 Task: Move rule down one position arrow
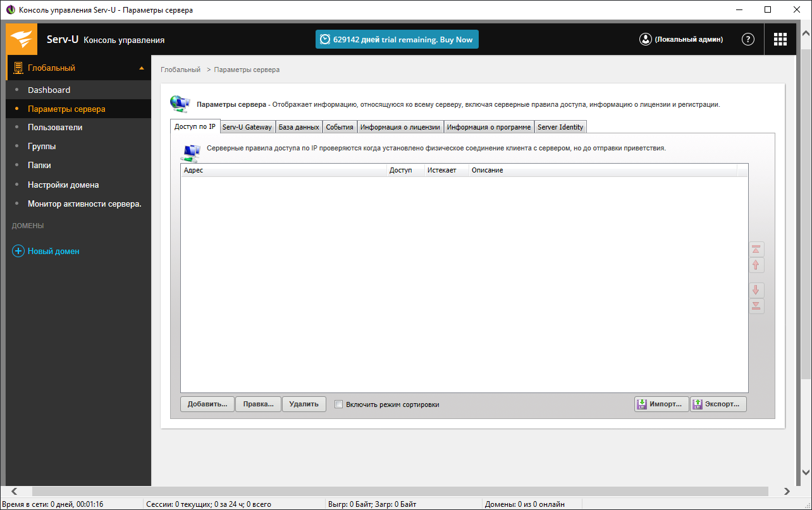pos(756,290)
